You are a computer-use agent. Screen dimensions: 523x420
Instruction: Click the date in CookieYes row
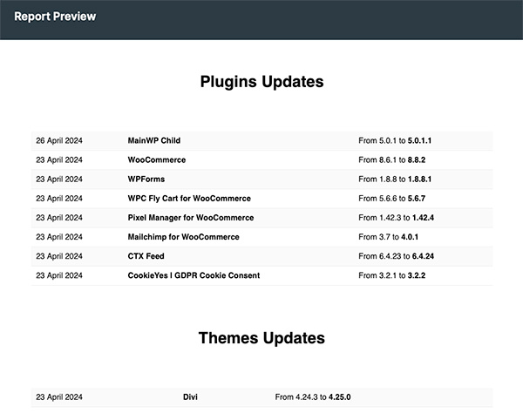point(59,275)
